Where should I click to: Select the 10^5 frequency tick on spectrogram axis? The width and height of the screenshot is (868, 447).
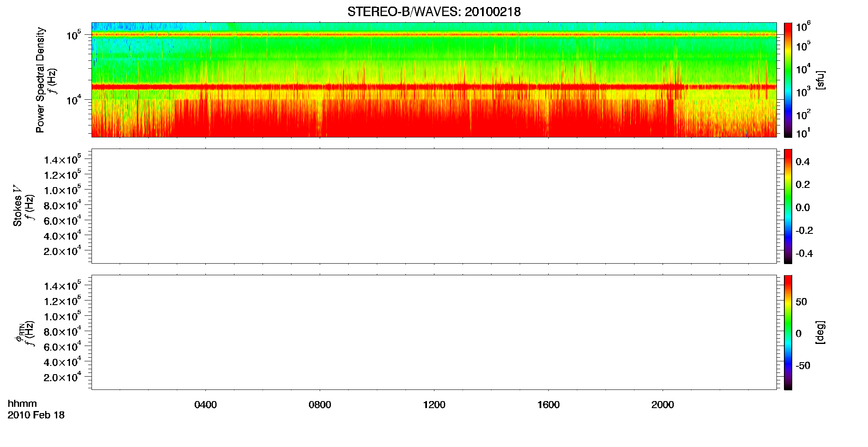point(73,35)
